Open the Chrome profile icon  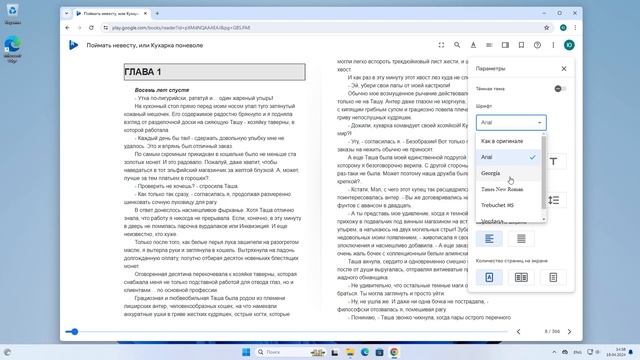563,28
